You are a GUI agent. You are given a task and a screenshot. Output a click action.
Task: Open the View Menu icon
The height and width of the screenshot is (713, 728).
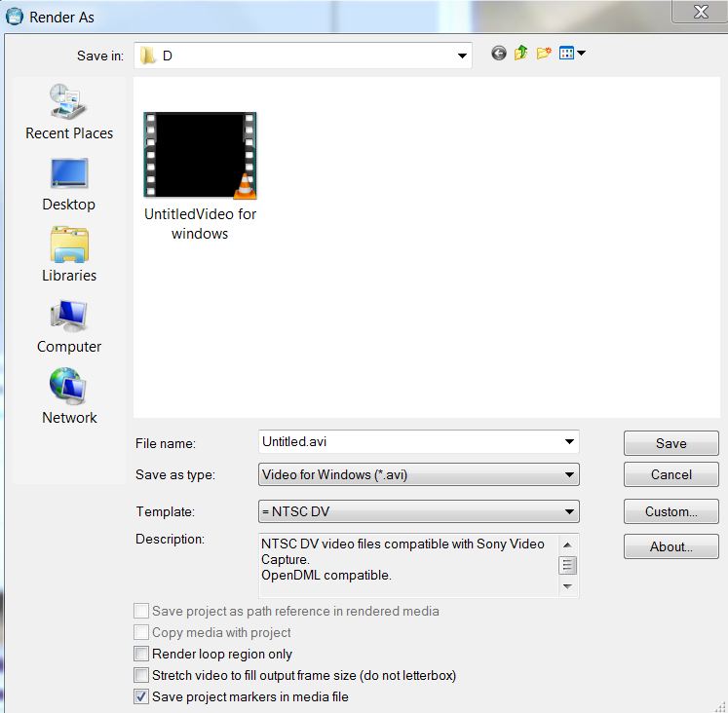(566, 53)
